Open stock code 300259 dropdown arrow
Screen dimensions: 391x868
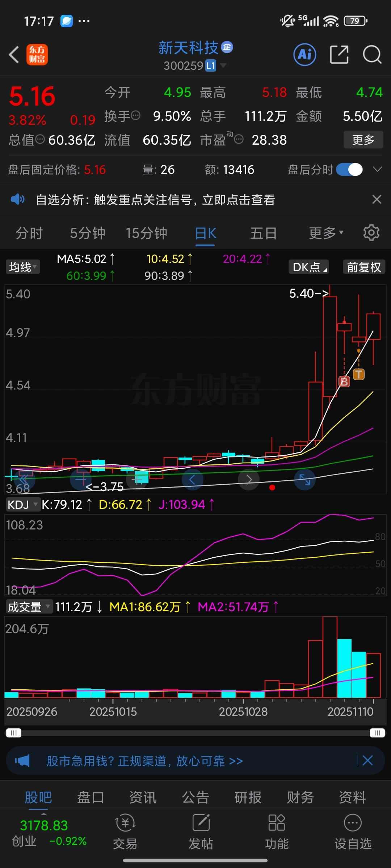tap(223, 65)
